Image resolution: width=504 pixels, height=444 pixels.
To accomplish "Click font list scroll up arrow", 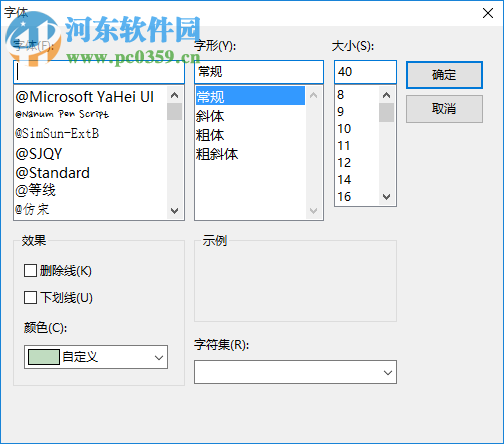I will point(174,95).
